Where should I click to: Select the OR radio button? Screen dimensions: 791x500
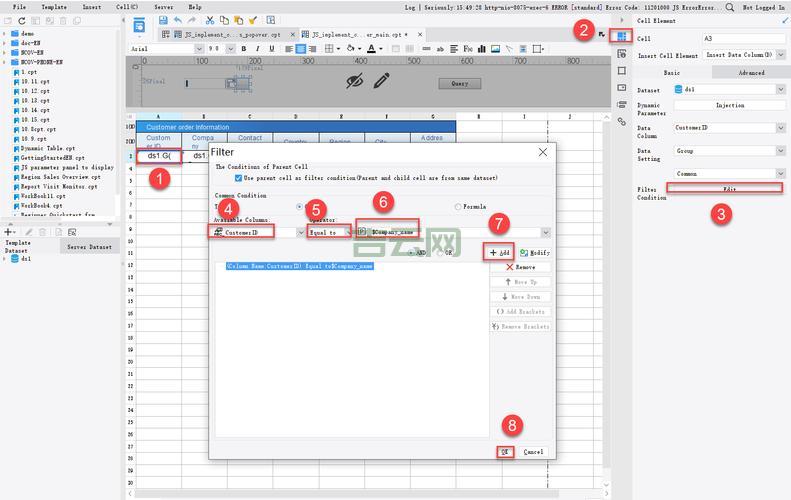[x=438, y=253]
